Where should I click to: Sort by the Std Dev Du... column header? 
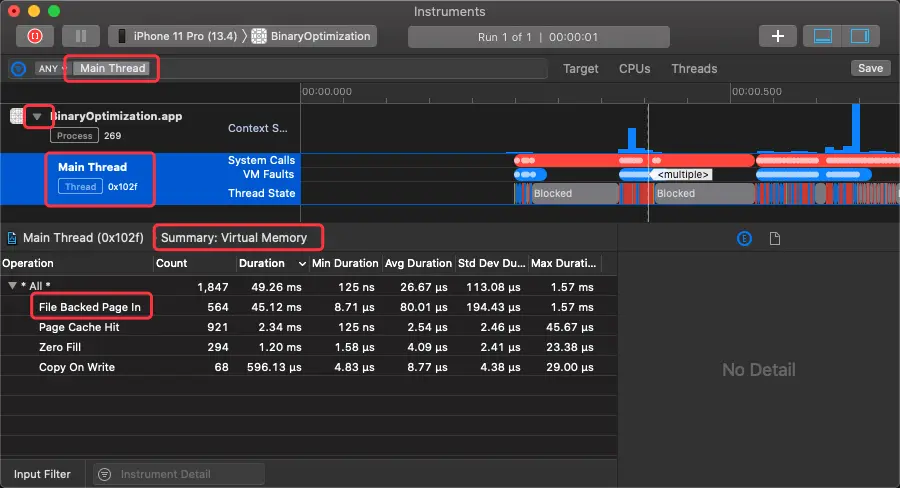tap(491, 264)
